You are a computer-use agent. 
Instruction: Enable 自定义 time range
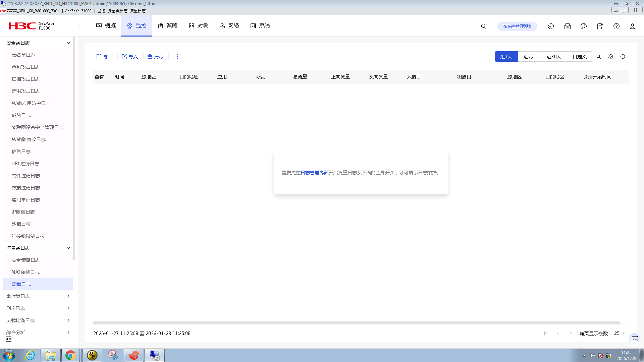579,56
